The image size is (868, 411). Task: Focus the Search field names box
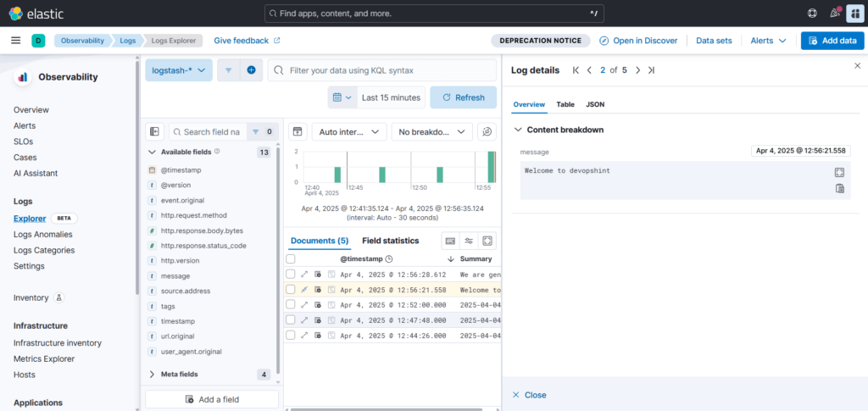pos(208,131)
